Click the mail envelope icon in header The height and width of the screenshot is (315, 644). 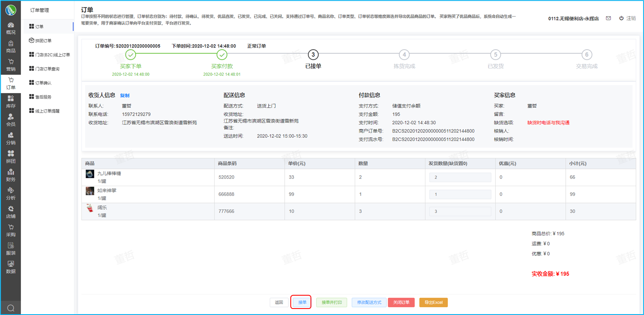tap(609, 18)
